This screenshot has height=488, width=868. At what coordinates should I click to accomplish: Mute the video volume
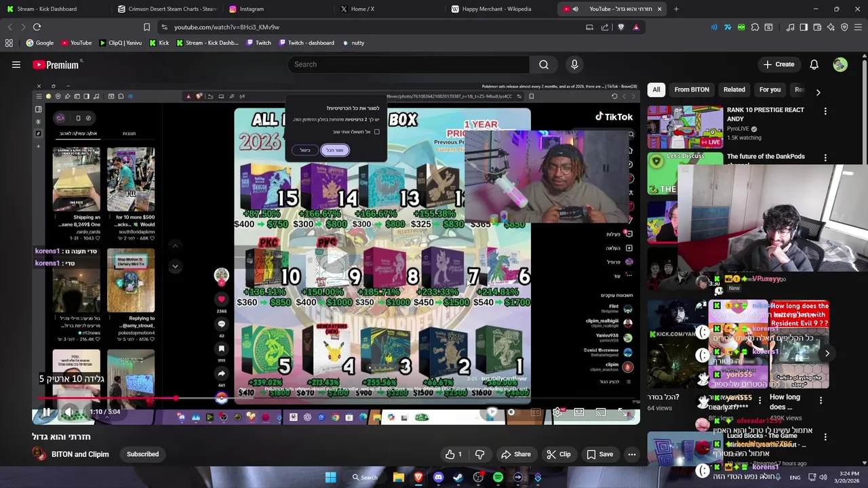(69, 411)
